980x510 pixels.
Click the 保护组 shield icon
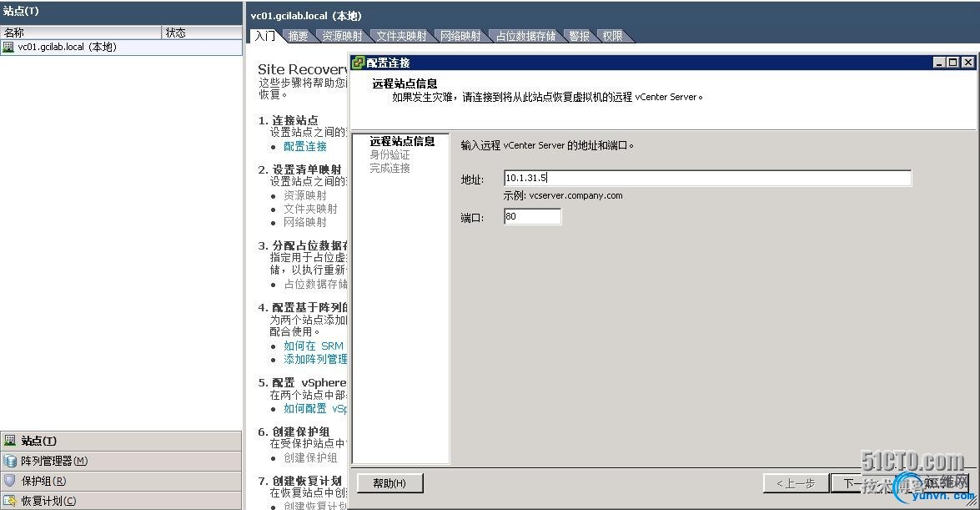point(9,481)
